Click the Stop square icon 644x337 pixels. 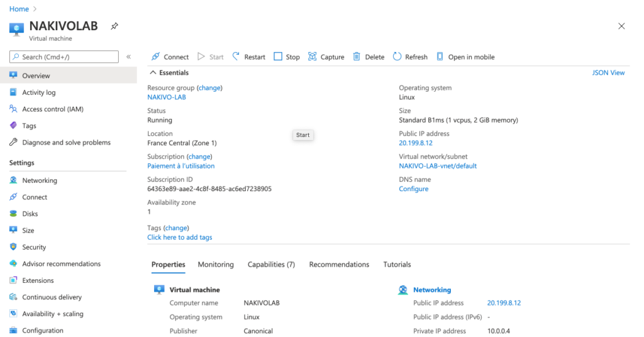(x=278, y=56)
